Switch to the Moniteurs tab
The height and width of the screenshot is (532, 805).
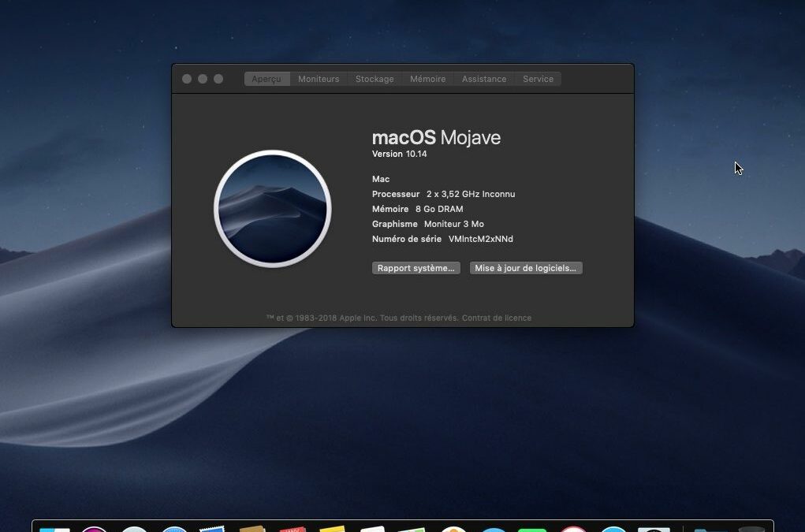[319, 79]
